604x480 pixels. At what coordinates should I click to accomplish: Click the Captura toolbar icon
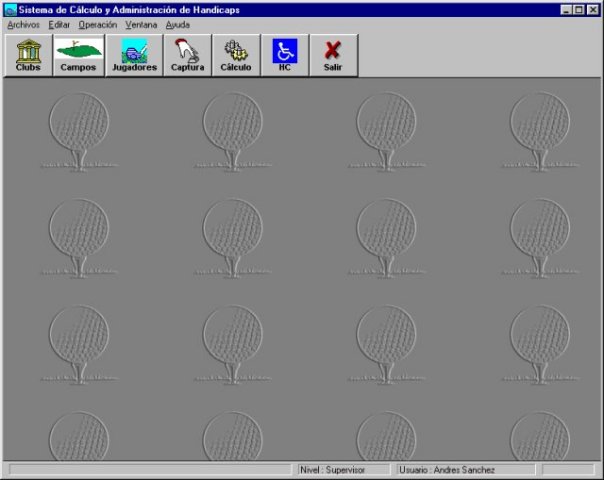click(x=187, y=55)
